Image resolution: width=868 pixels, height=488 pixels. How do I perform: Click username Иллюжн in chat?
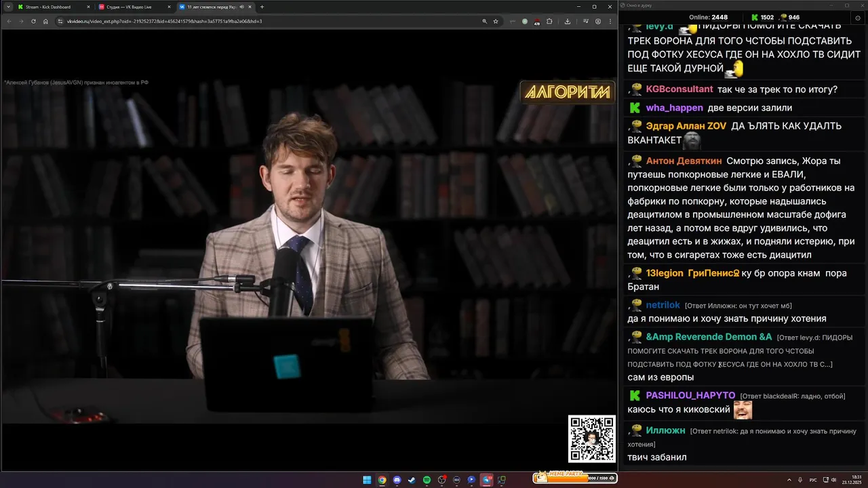click(x=665, y=430)
